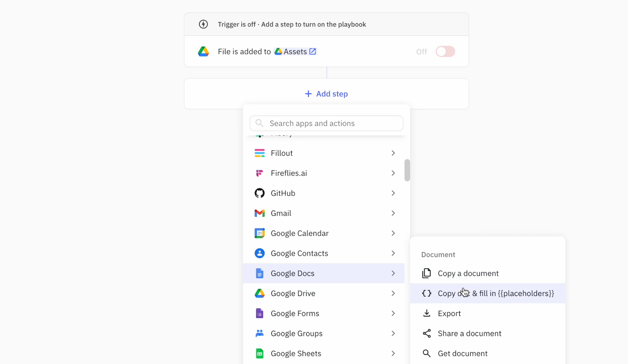628x364 pixels.
Task: Click the Google Forms icon
Action: click(260, 313)
